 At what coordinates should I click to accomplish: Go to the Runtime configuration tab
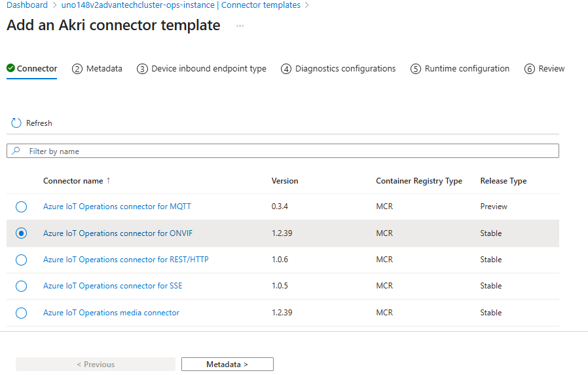pos(466,69)
